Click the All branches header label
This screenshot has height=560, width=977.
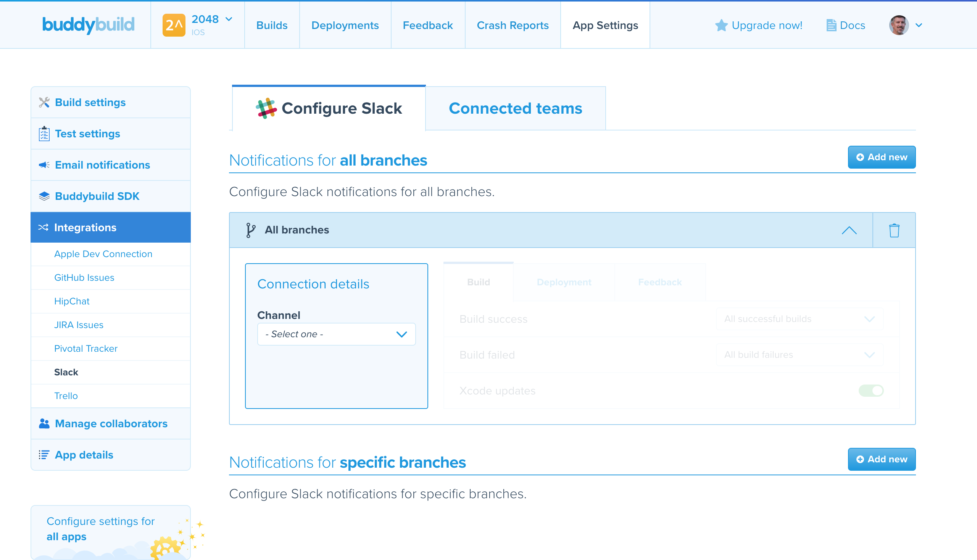pos(297,230)
